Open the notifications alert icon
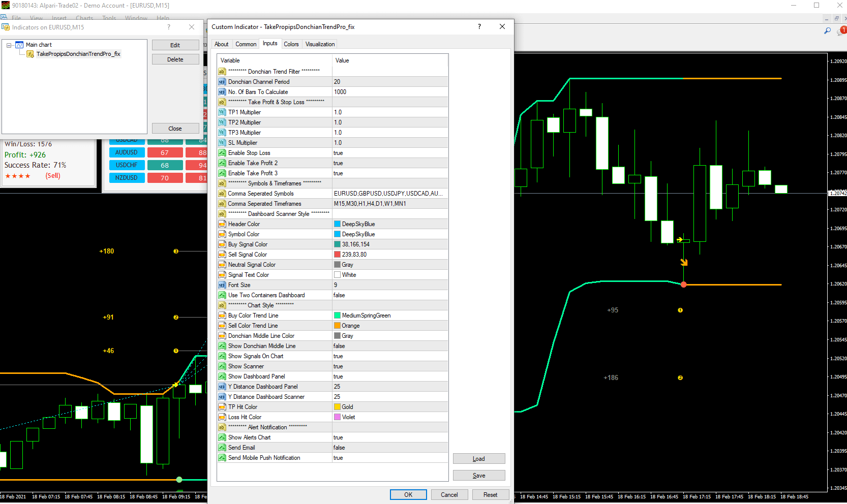 pos(842,31)
